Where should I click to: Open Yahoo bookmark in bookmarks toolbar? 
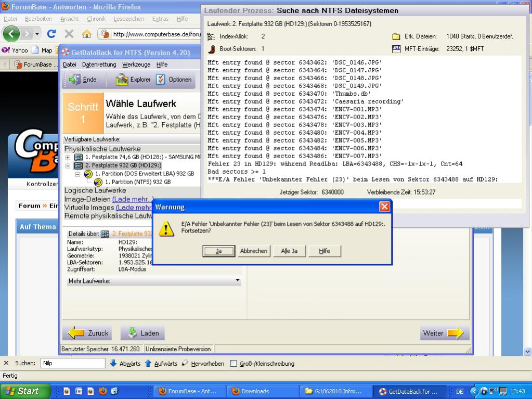tap(15, 50)
